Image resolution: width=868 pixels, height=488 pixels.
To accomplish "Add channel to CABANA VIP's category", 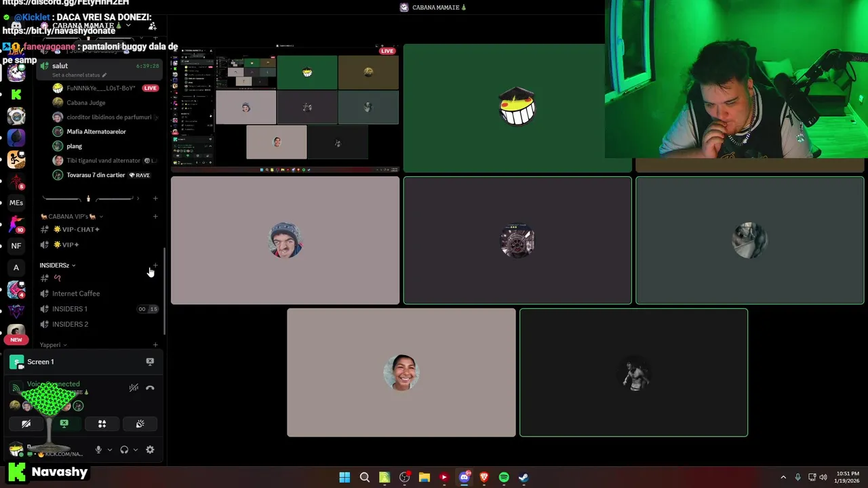I will point(155,216).
